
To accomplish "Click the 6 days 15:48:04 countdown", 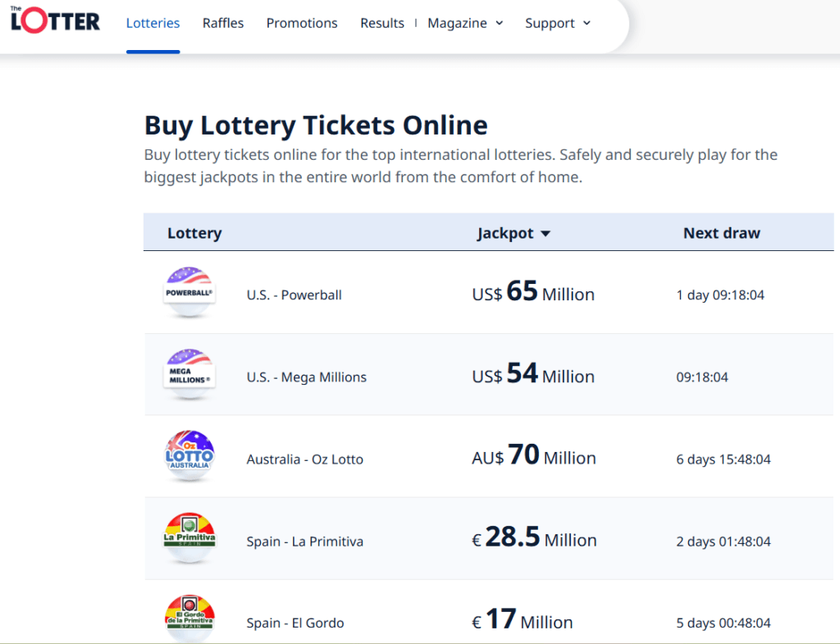I will [x=724, y=459].
